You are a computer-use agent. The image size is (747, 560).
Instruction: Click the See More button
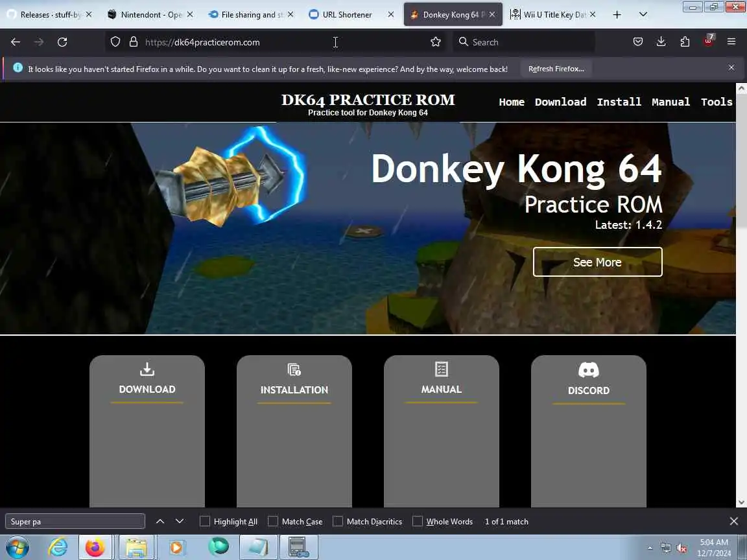[x=597, y=262]
